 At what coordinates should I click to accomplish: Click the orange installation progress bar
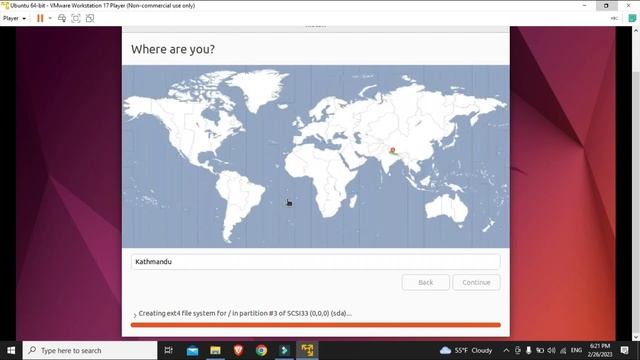316,325
